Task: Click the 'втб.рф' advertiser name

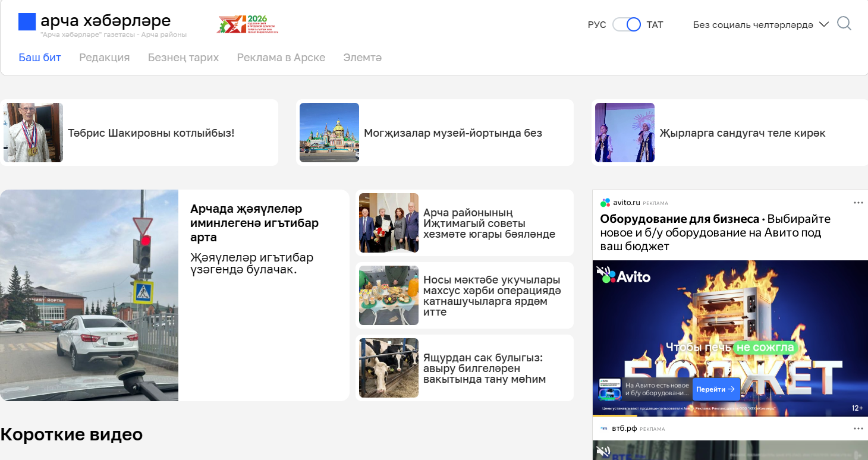Action: point(624,429)
